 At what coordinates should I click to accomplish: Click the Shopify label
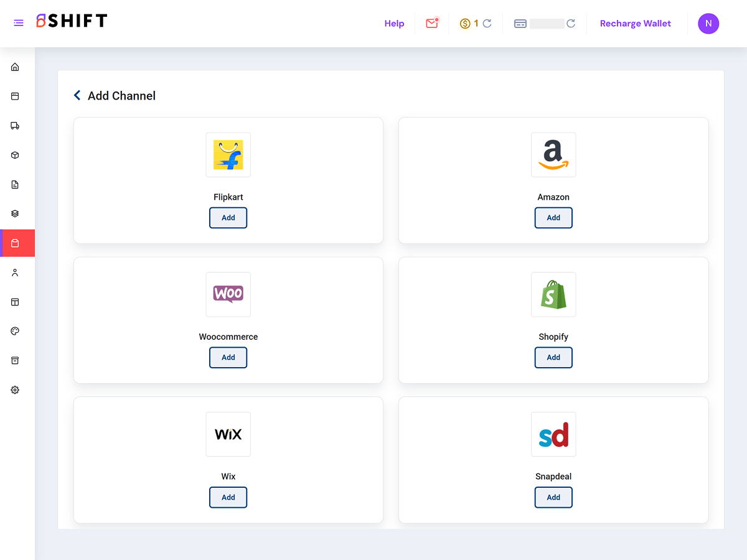point(553,337)
